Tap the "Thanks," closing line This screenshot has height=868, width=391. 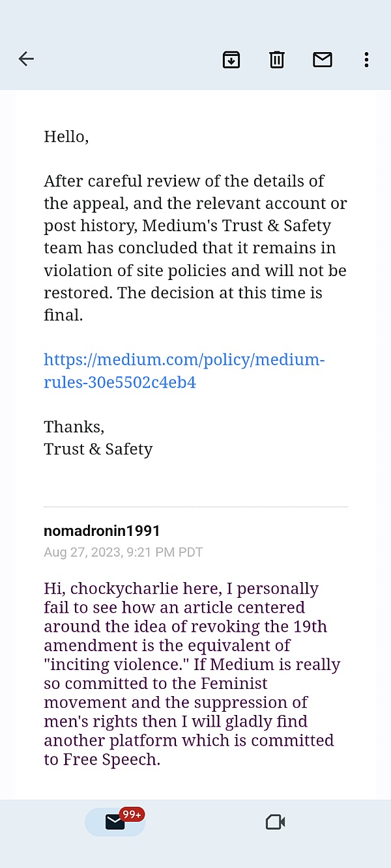(74, 427)
